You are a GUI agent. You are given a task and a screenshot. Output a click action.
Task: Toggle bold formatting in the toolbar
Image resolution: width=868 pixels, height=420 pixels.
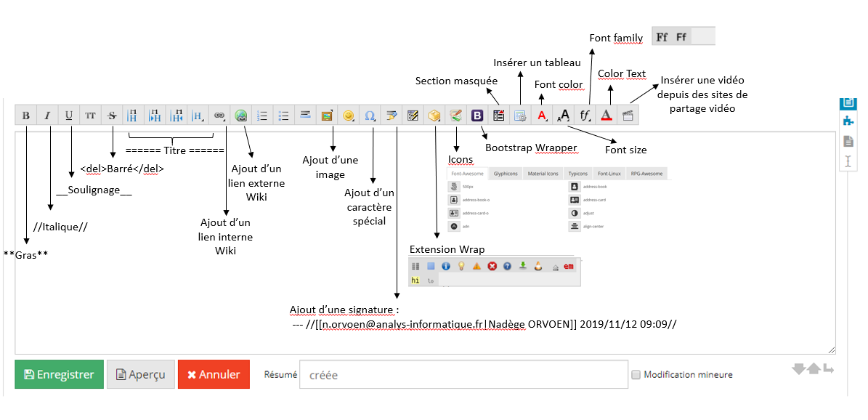click(x=26, y=115)
